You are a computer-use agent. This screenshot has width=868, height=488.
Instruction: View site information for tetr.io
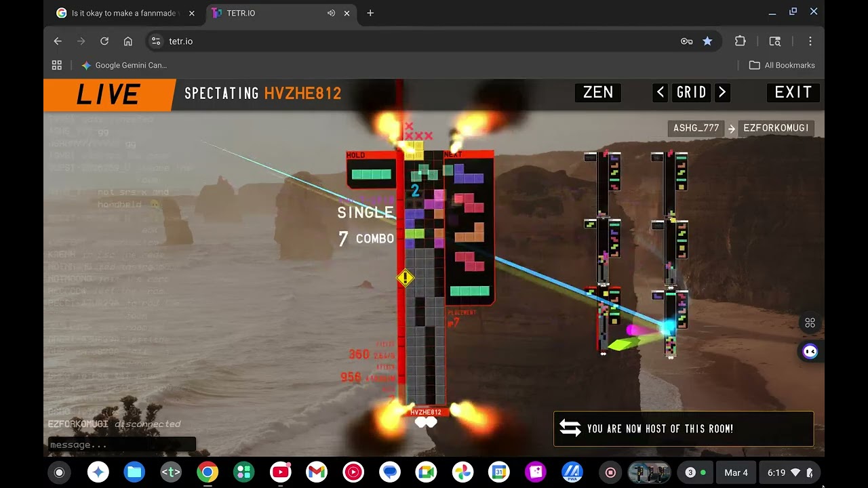point(157,41)
